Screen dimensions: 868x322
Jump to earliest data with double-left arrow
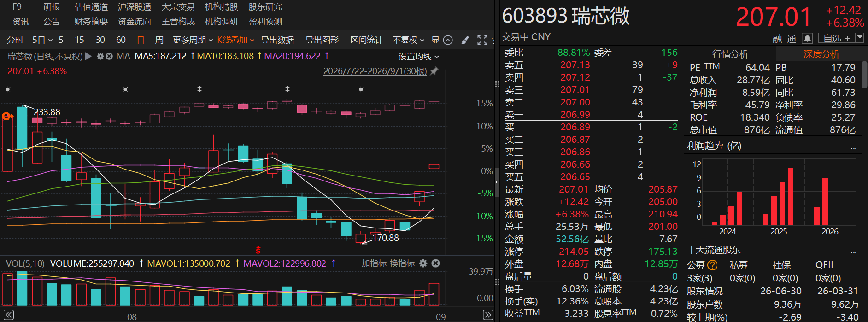click(9, 315)
